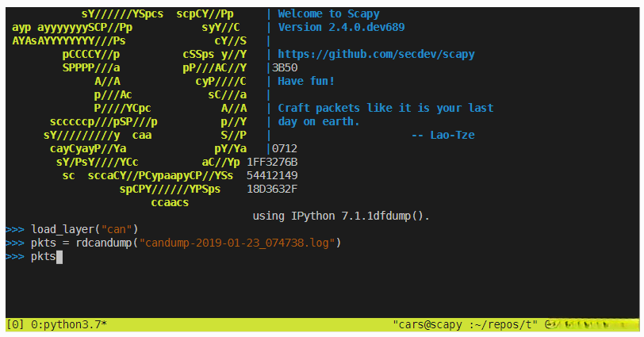Click the "Craft packets like it is your last" line
Screen dimensions: 644x337
385,108
